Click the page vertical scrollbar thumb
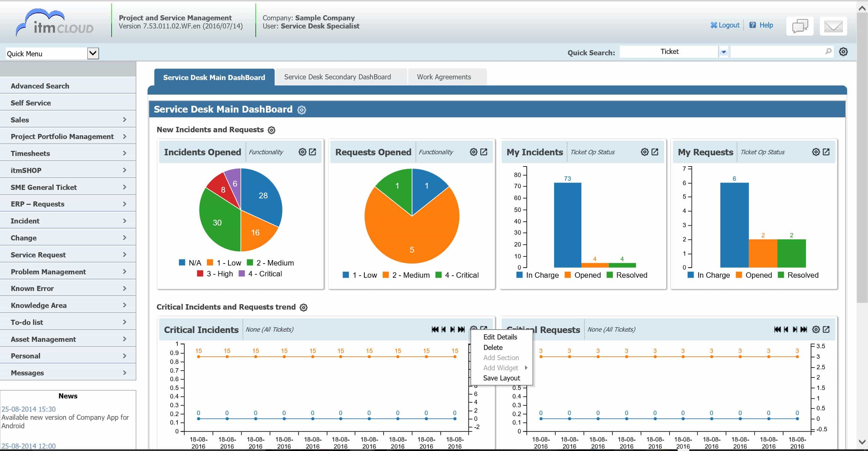Viewport: 868px width, 451px height. point(862,158)
